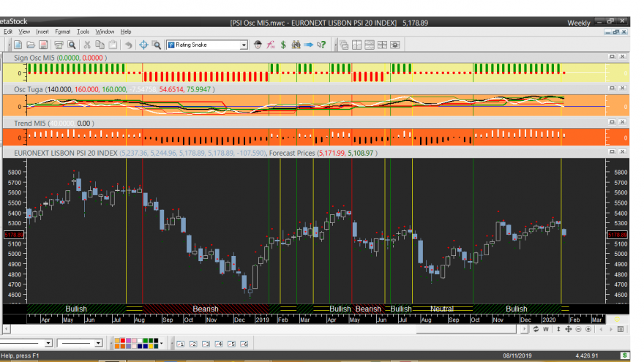Switch to layout button 2
This screenshot has height=362, width=644.
[x=193, y=344]
